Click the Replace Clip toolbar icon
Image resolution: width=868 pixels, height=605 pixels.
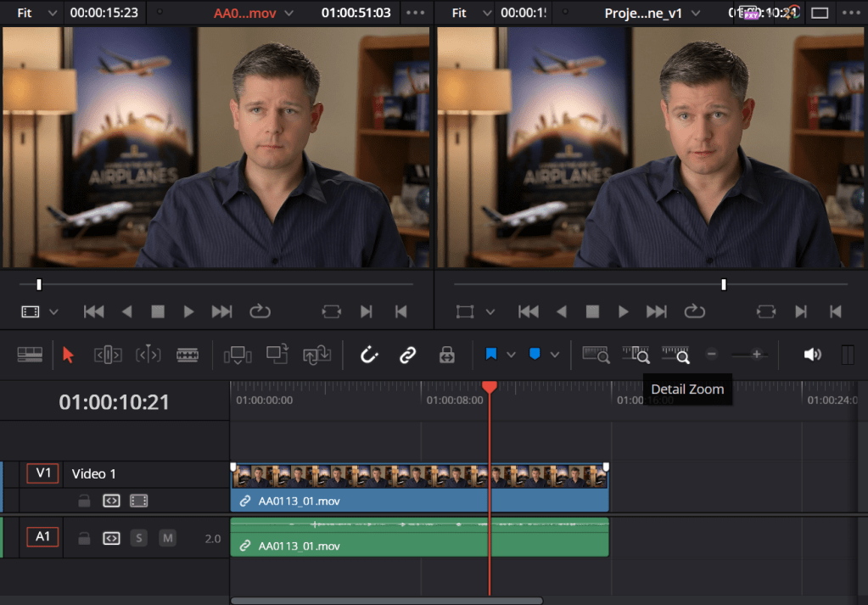point(318,355)
